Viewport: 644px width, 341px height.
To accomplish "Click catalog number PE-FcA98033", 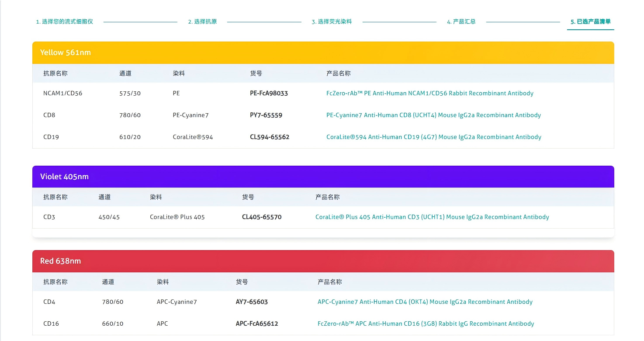I will tap(269, 93).
